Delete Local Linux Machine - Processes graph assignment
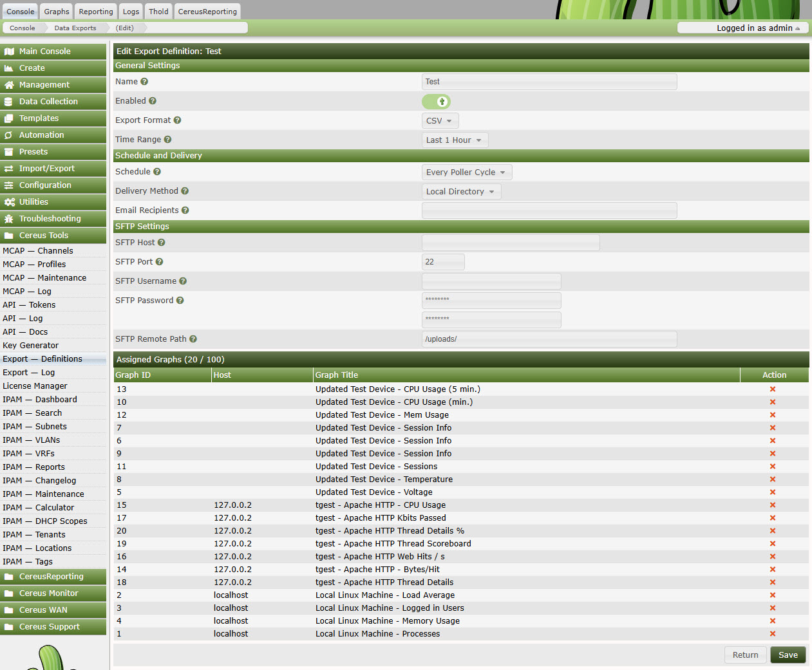The width and height of the screenshot is (812, 670). click(772, 633)
